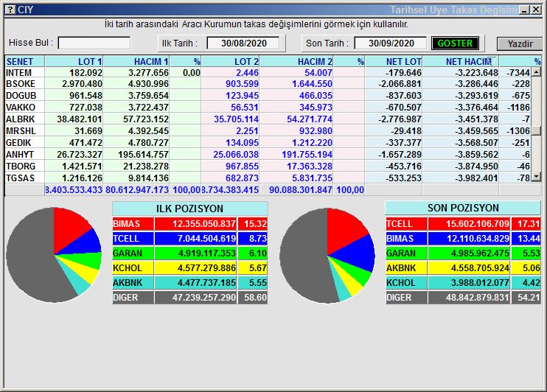Click the table scrollbar down arrow
Viewport: 547px width, 392px height.
pyautogui.click(x=536, y=177)
